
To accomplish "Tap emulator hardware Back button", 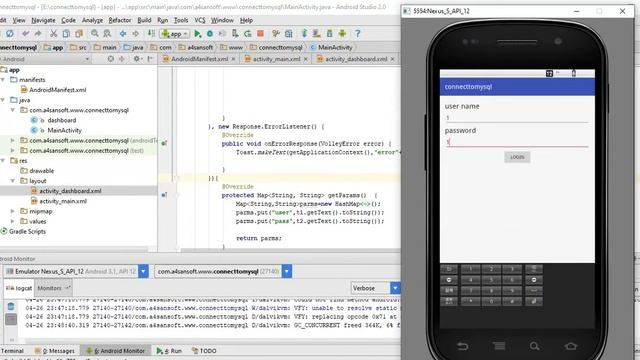I will (x=462, y=346).
